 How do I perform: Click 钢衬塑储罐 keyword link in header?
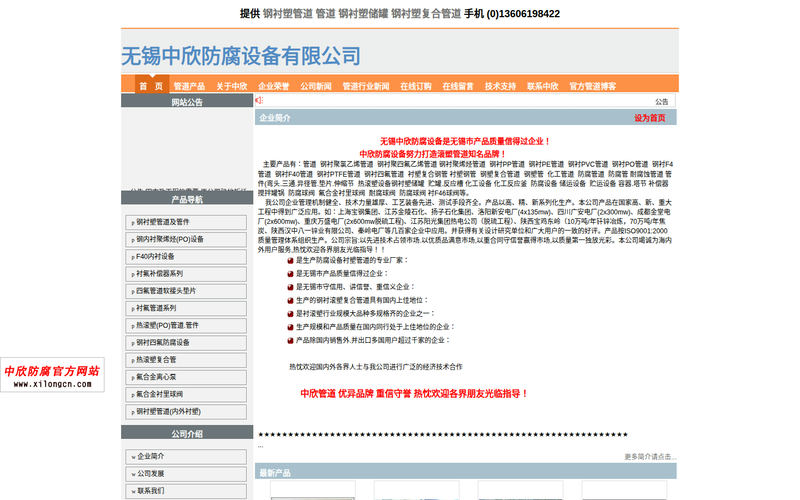(363, 14)
